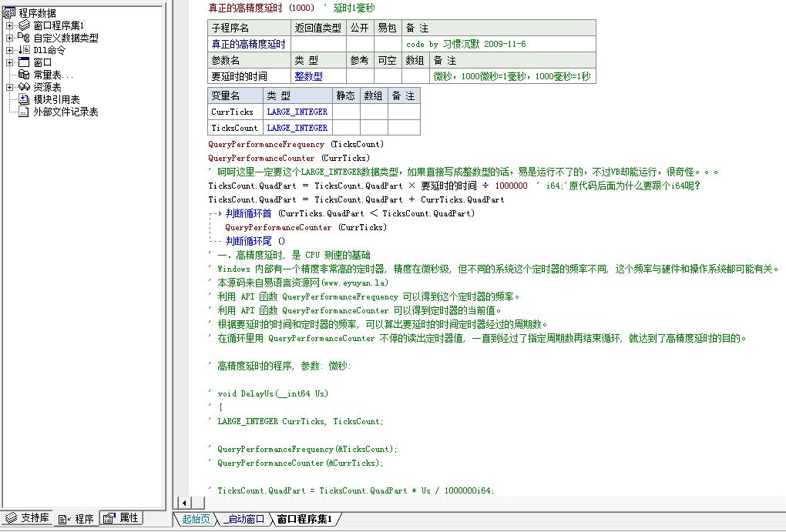Select 外部文件记录表 in the tree
The width and height of the screenshot is (786, 532).
click(65, 112)
